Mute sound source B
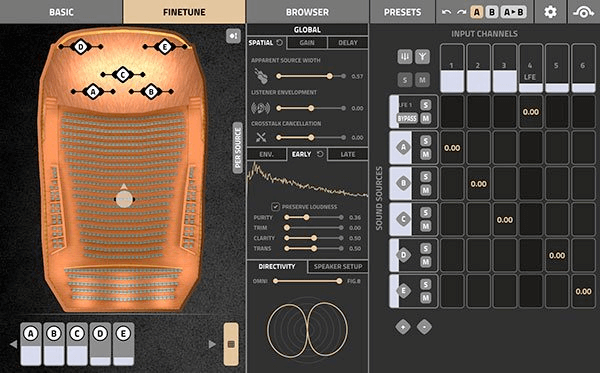Image resolution: width=600 pixels, height=373 pixels. click(x=426, y=190)
